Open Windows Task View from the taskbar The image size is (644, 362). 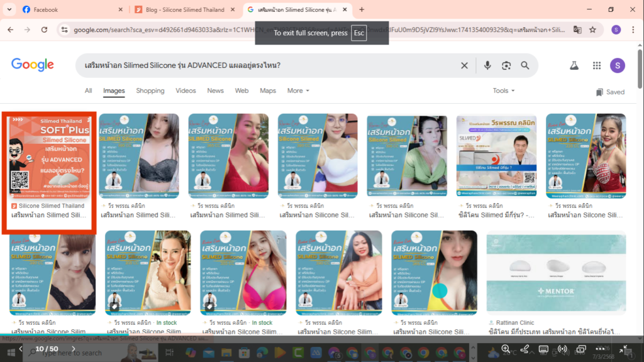point(169,353)
